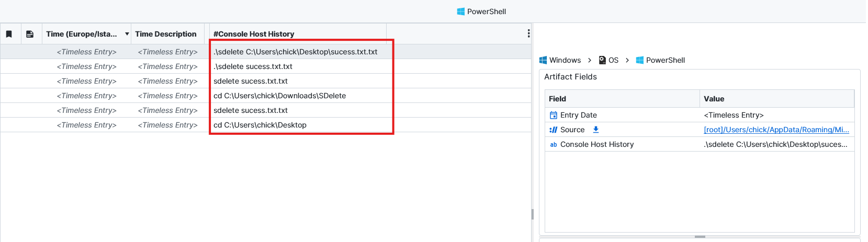
Task: Click the Console Host History field value
Action: [x=775, y=144]
